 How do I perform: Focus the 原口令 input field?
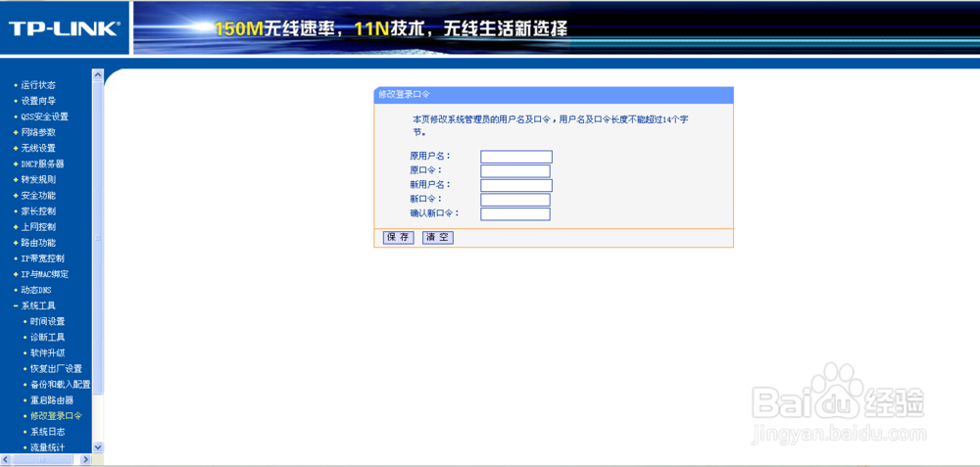pos(515,171)
